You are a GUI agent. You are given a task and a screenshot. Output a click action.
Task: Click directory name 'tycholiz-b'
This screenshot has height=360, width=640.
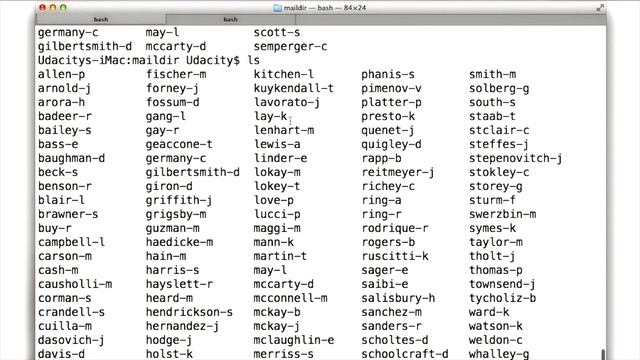502,298
